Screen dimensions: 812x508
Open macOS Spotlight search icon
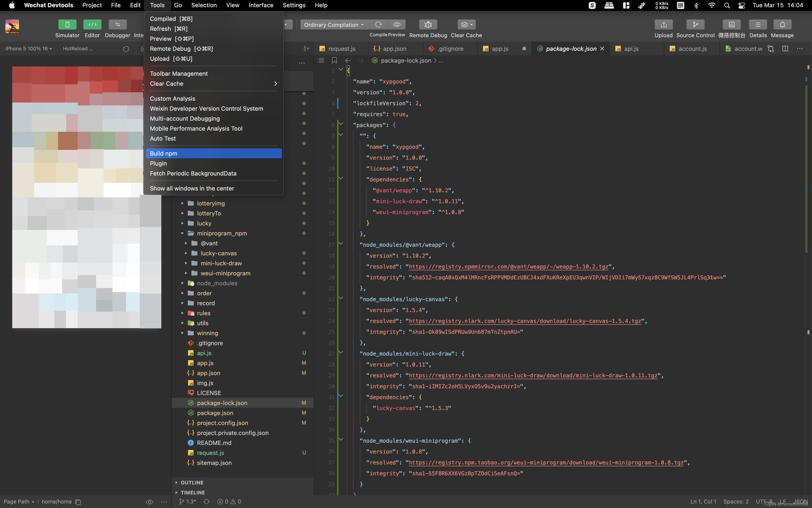pos(727,5)
